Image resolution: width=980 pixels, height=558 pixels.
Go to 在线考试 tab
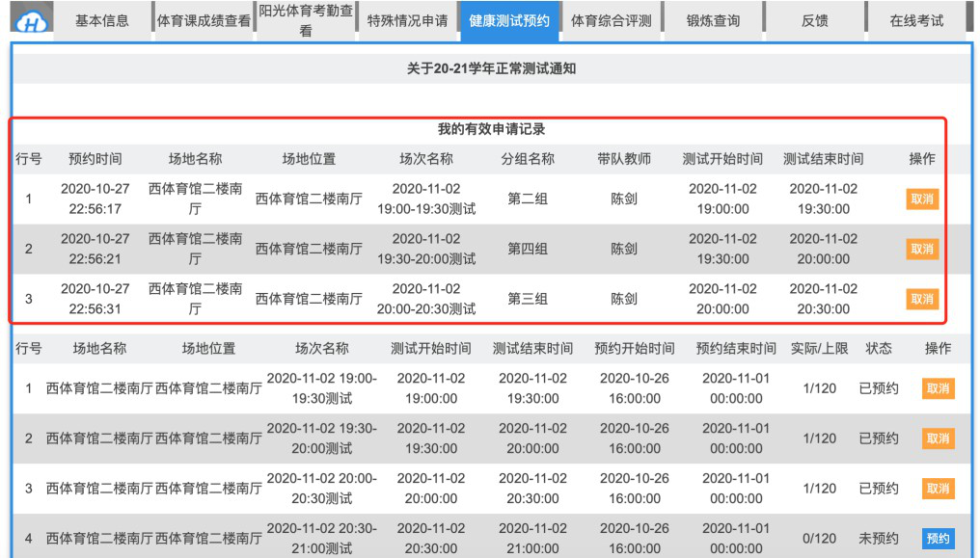coord(916,21)
